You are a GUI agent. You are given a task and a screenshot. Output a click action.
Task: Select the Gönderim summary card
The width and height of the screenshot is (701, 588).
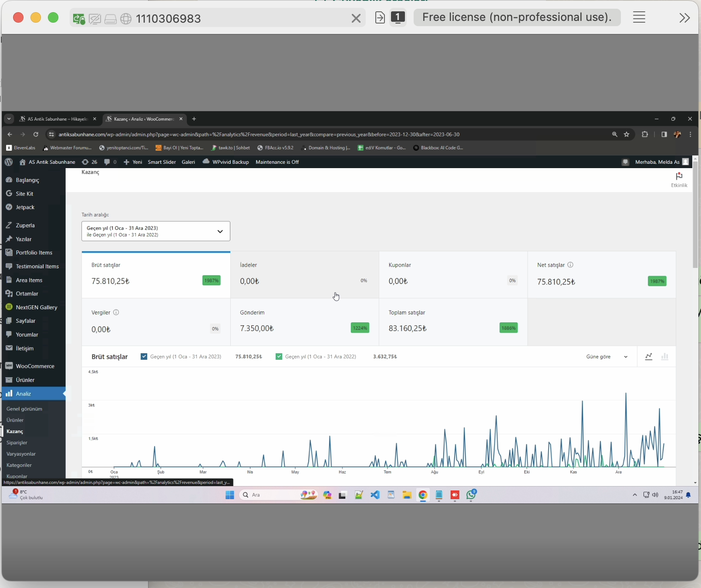coord(304,322)
